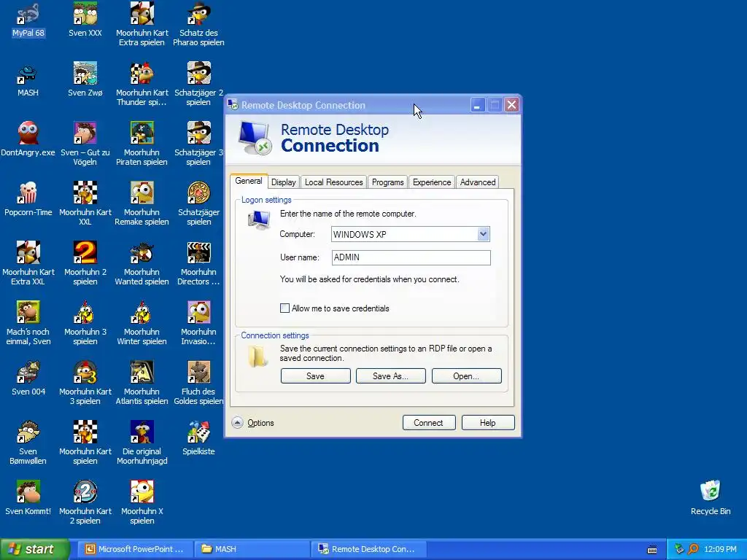Focus the User name field
The width and height of the screenshot is (747, 560).
(x=411, y=257)
